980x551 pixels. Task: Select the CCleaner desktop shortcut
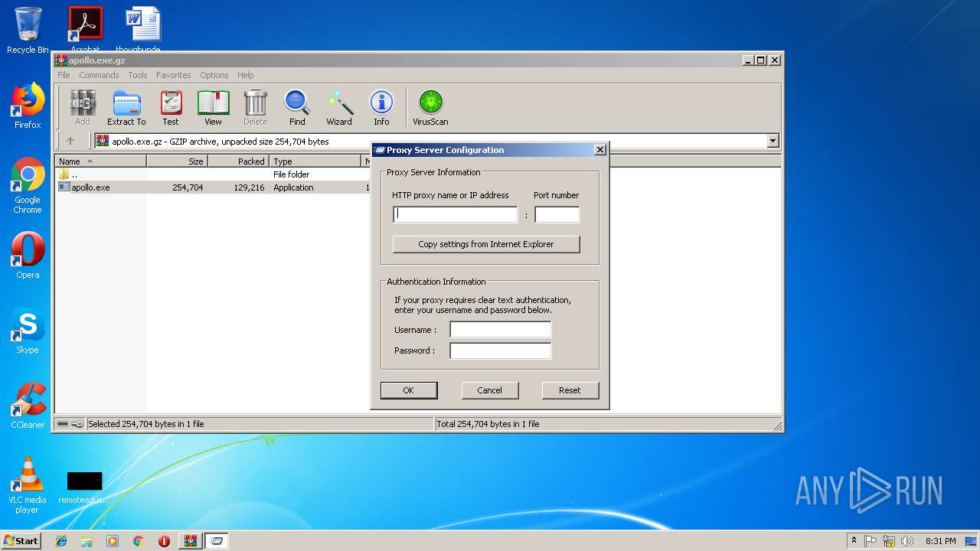click(x=28, y=406)
